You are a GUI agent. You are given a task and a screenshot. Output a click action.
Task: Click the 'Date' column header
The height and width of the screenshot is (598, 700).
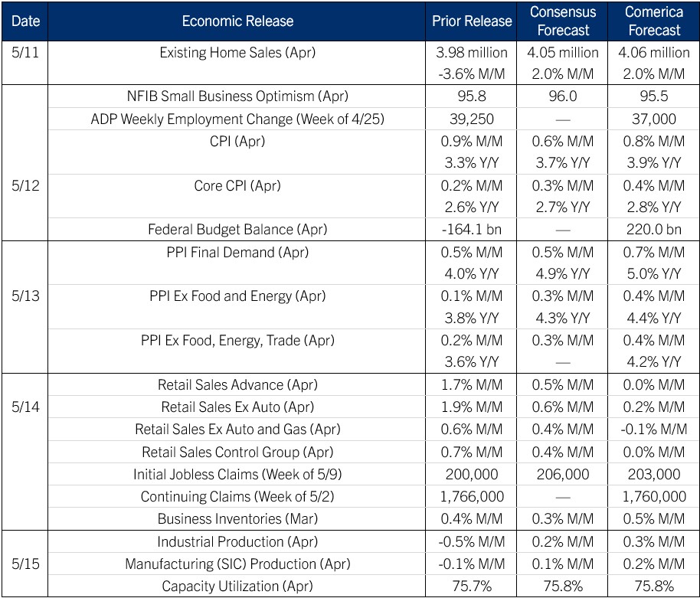click(25, 21)
